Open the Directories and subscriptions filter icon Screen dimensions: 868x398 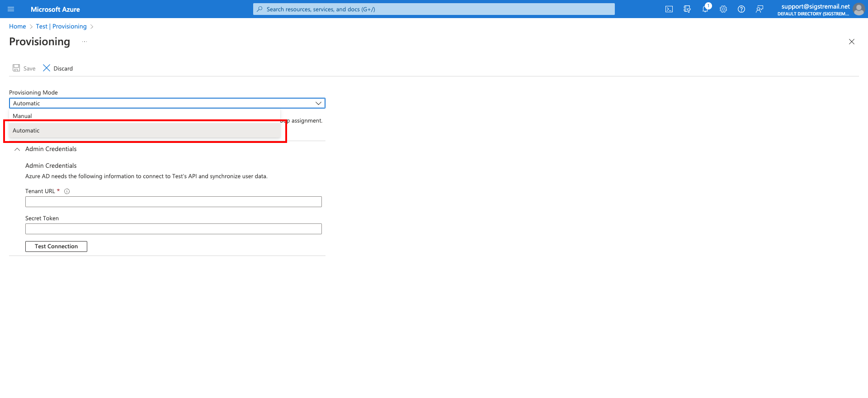click(x=687, y=9)
